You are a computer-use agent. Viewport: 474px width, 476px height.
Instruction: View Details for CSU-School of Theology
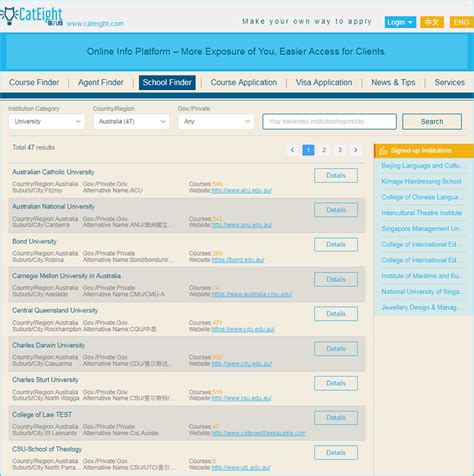click(x=336, y=453)
